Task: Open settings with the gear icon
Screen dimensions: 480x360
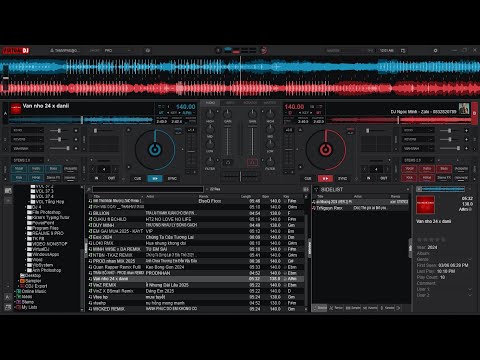Action: tap(435, 51)
